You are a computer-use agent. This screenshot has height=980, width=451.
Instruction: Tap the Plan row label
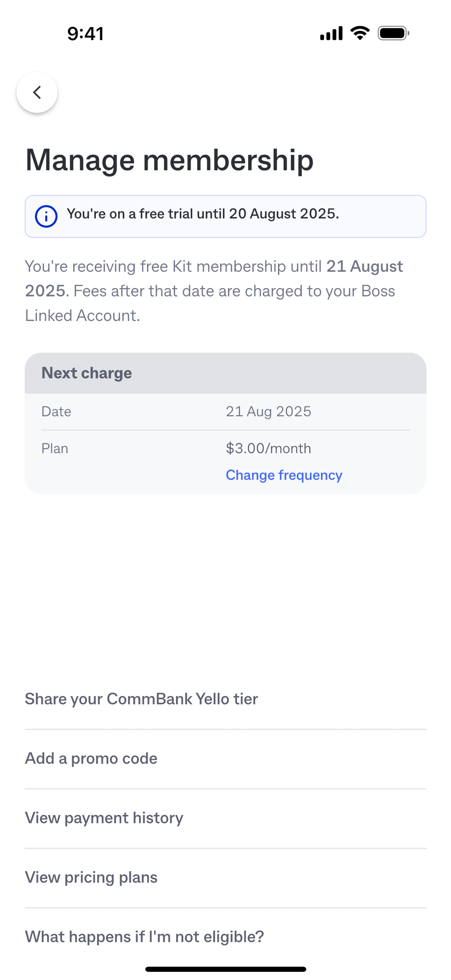tap(55, 448)
